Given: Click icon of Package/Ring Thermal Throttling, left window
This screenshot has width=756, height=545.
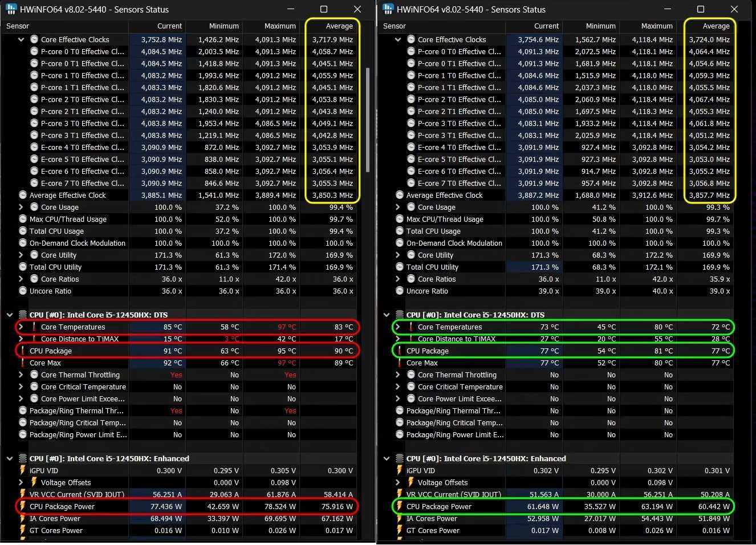Looking at the screenshot, I should tap(23, 410).
